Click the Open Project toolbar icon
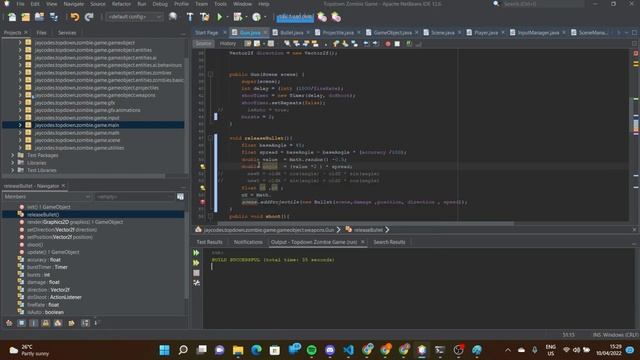The width and height of the screenshot is (640, 360). tap(40, 17)
